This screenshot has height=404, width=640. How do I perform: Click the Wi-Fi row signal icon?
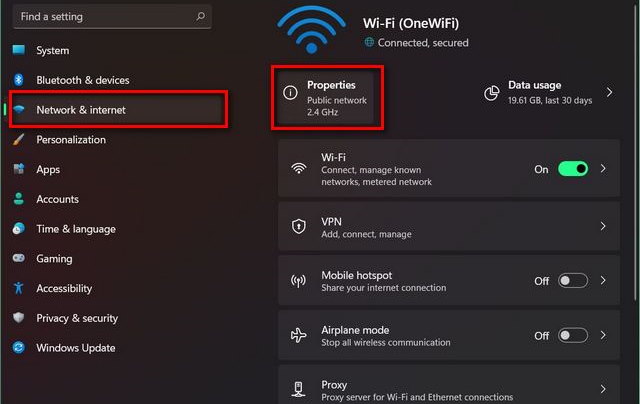click(299, 168)
